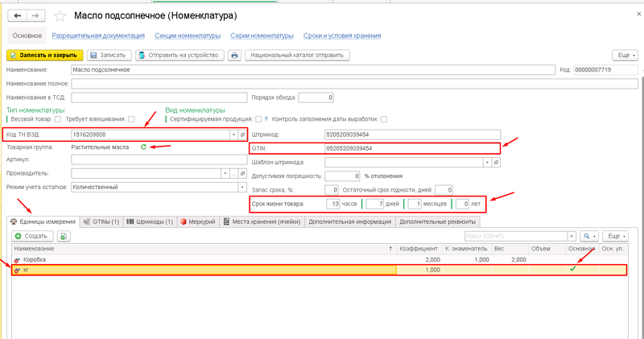
Task: Toggle the Весовой товар checkbox
Action: [57, 119]
